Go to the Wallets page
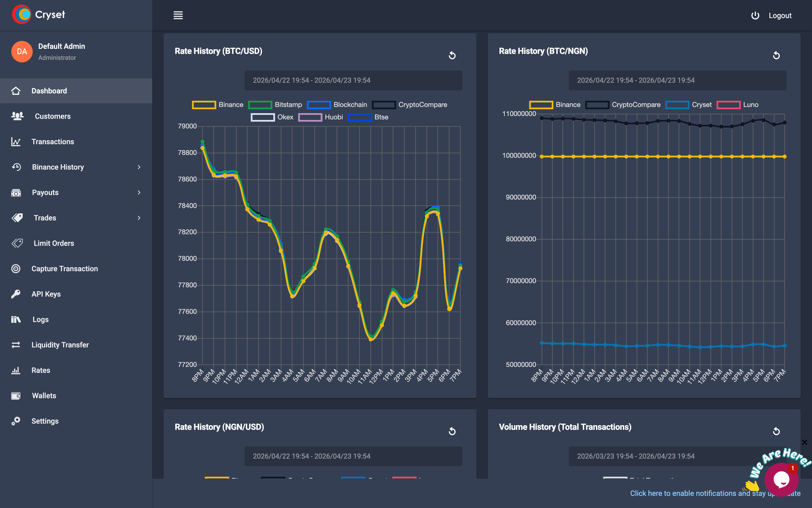 pos(76,396)
